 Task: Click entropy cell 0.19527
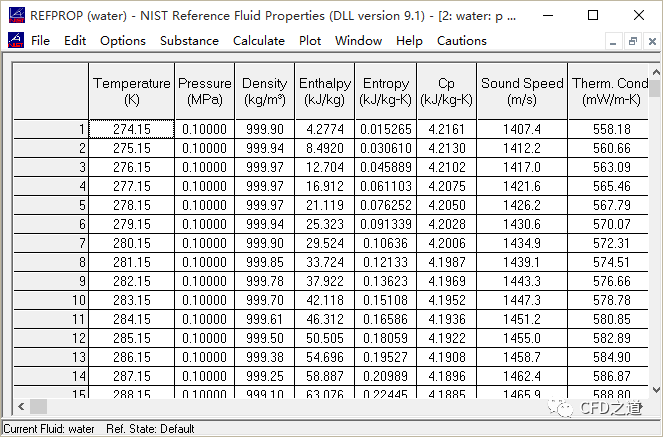point(386,357)
